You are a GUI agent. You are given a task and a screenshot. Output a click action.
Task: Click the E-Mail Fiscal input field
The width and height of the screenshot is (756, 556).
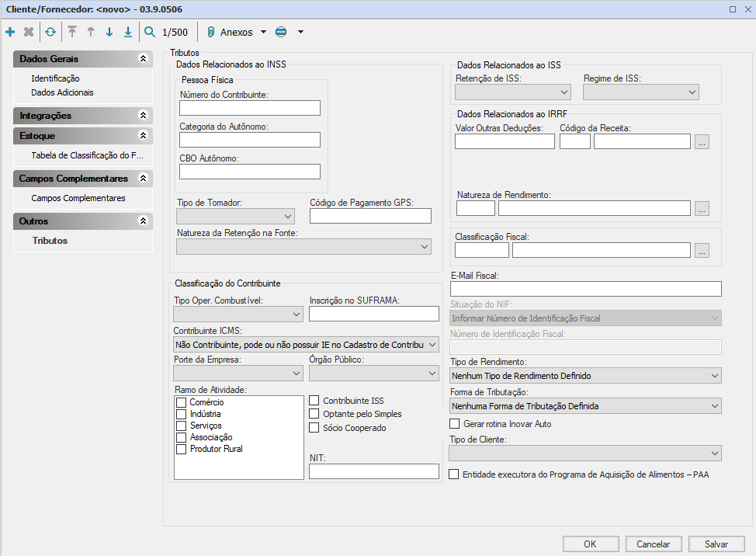[586, 289]
